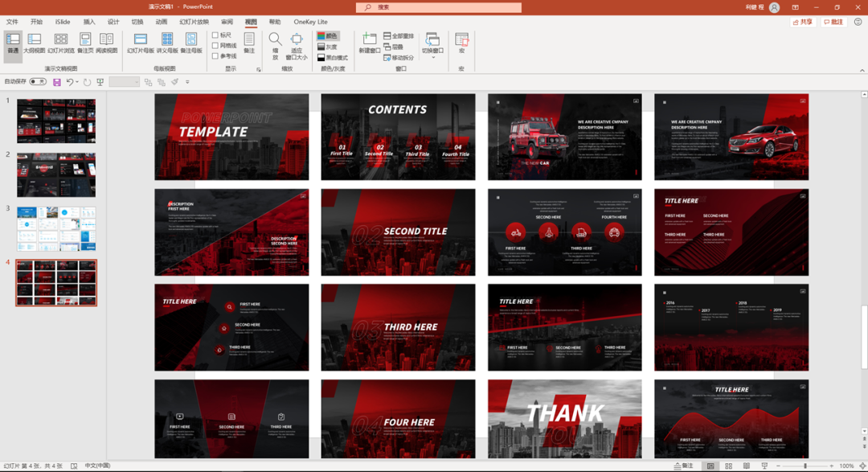Click the search (搜索) box
The image size is (868, 472).
coord(439,7)
